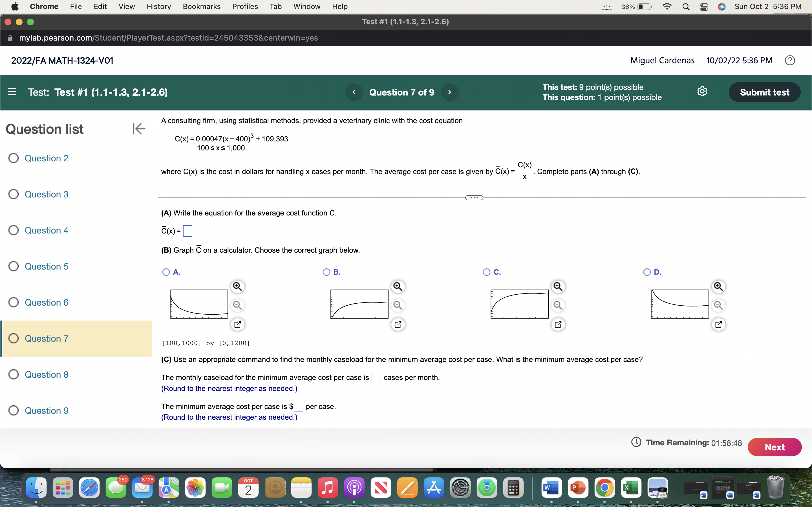Open Calculator from the dock

[514, 488]
